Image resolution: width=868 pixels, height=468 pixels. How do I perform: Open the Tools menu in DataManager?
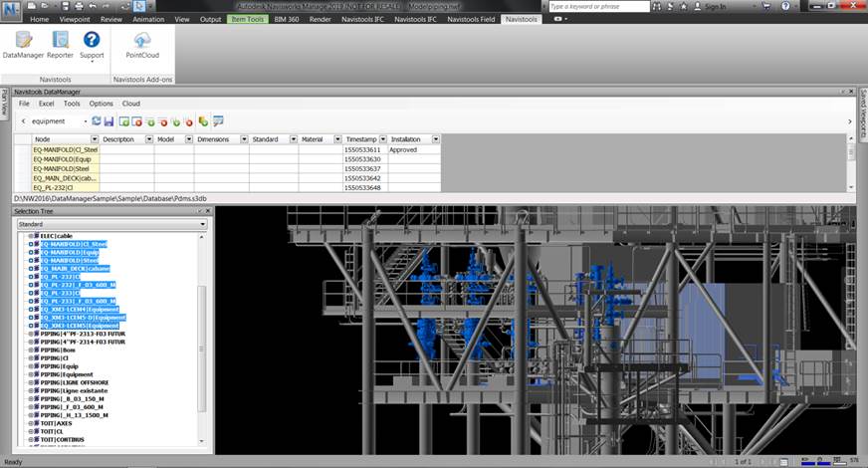(72, 104)
